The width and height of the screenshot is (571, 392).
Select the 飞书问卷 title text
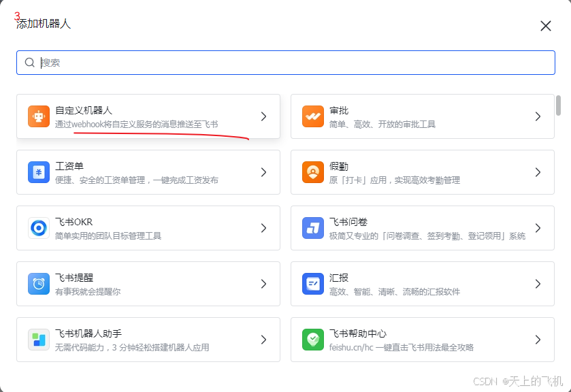pyautogui.click(x=348, y=222)
